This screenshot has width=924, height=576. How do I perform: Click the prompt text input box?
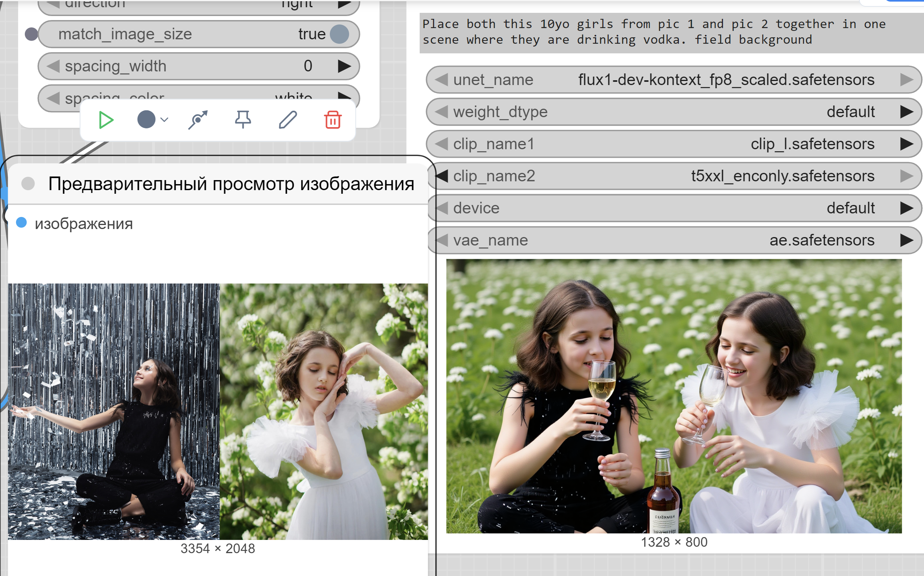click(x=670, y=33)
